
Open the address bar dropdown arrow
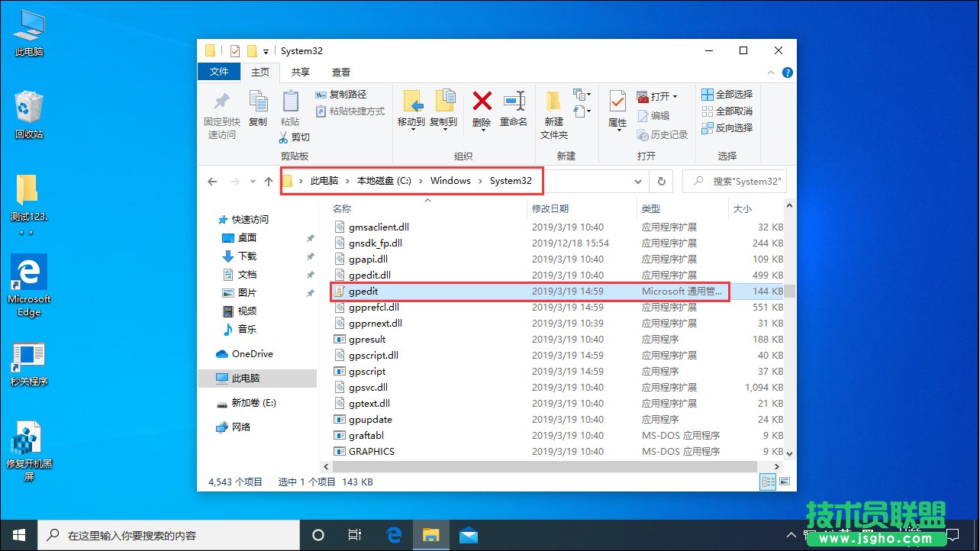tap(638, 181)
